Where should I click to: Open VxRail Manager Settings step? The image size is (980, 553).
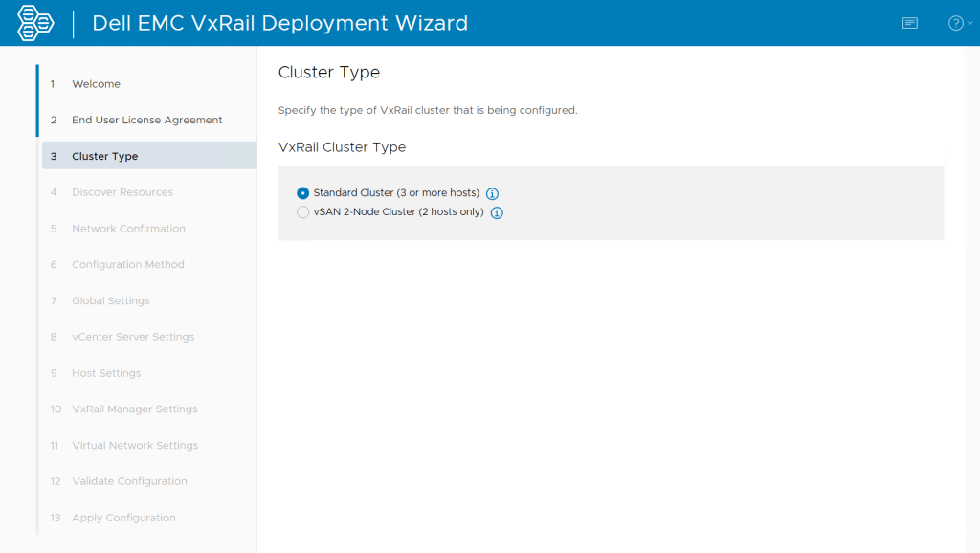(134, 409)
